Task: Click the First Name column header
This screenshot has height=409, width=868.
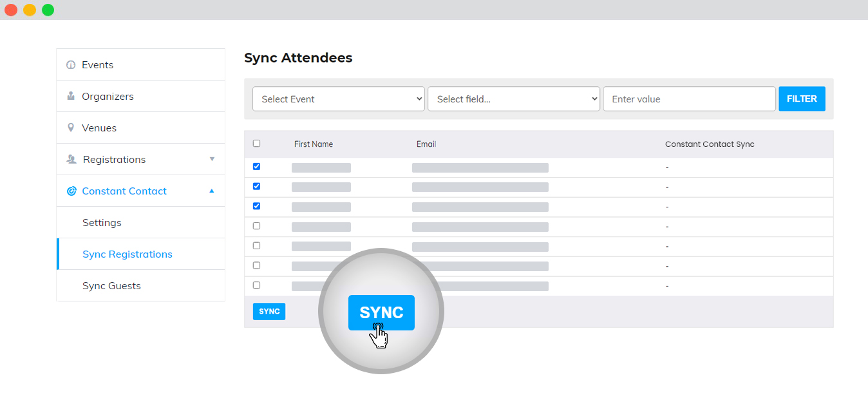Action: coord(314,144)
